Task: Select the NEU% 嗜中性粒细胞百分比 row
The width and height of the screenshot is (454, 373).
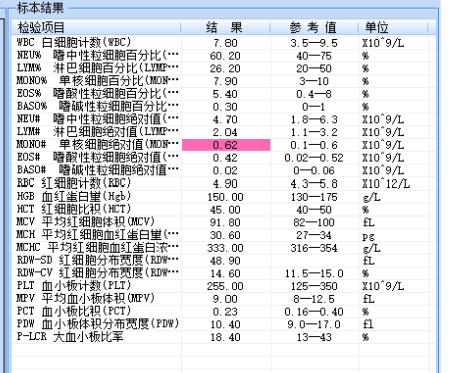Action: tap(224, 55)
